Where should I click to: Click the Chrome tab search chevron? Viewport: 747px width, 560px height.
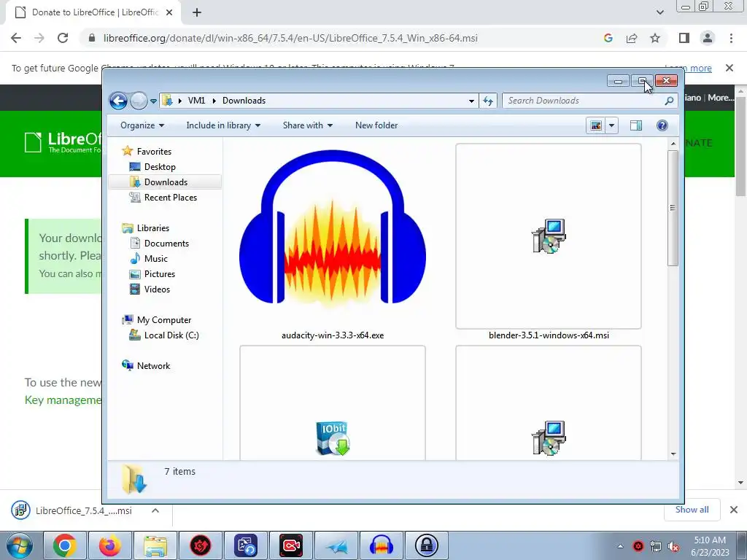(x=659, y=12)
